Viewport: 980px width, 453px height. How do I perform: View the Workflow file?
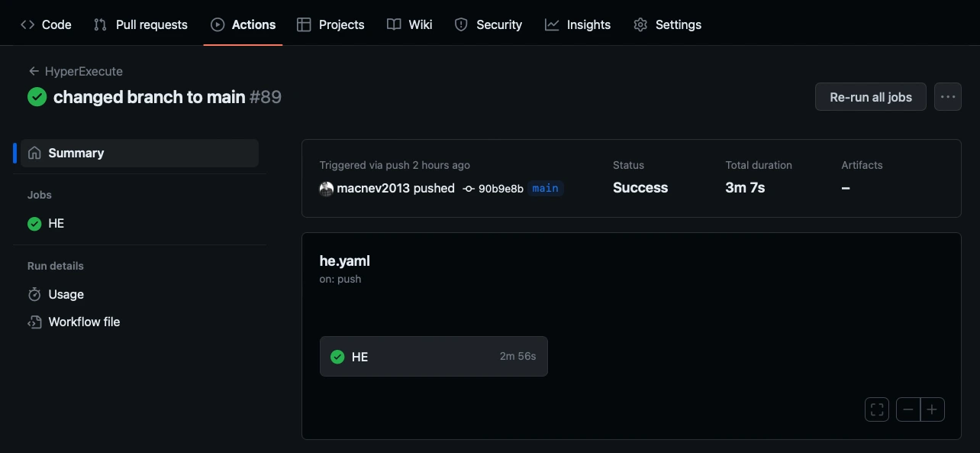point(84,322)
